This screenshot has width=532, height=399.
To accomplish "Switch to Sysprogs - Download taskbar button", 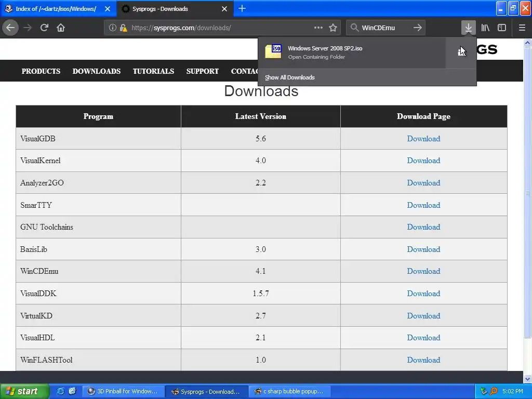I will (207, 391).
